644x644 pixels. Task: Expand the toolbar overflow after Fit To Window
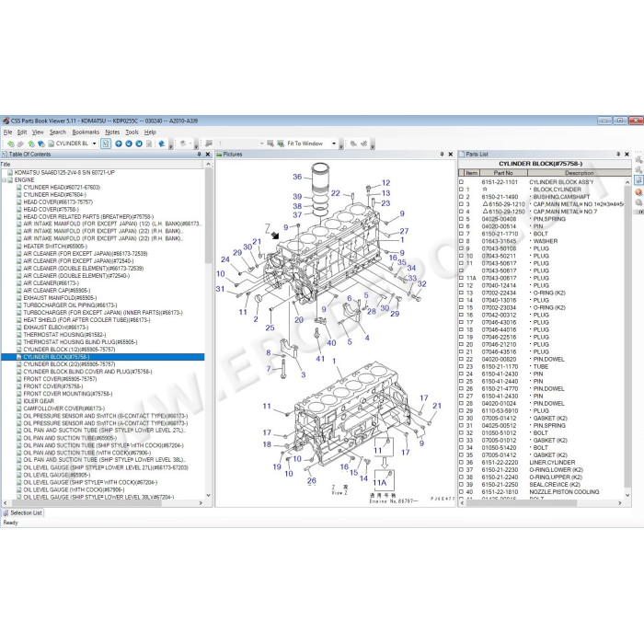tap(341, 144)
